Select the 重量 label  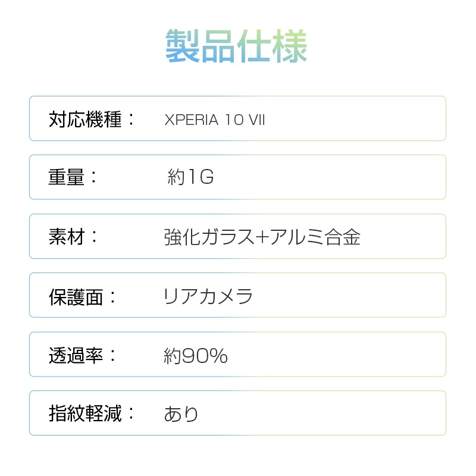pyautogui.click(x=67, y=177)
